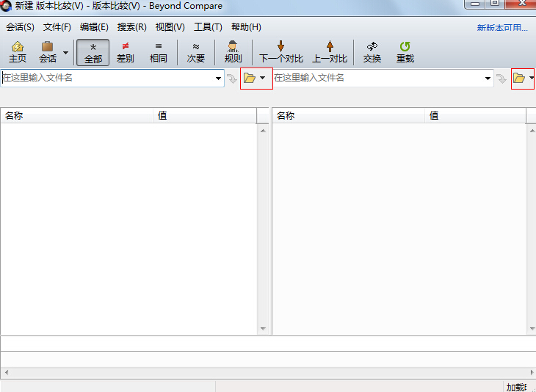The height and width of the screenshot is (392, 536).
Task: Click the left pane scrollbar up arrow
Action: coord(263,131)
